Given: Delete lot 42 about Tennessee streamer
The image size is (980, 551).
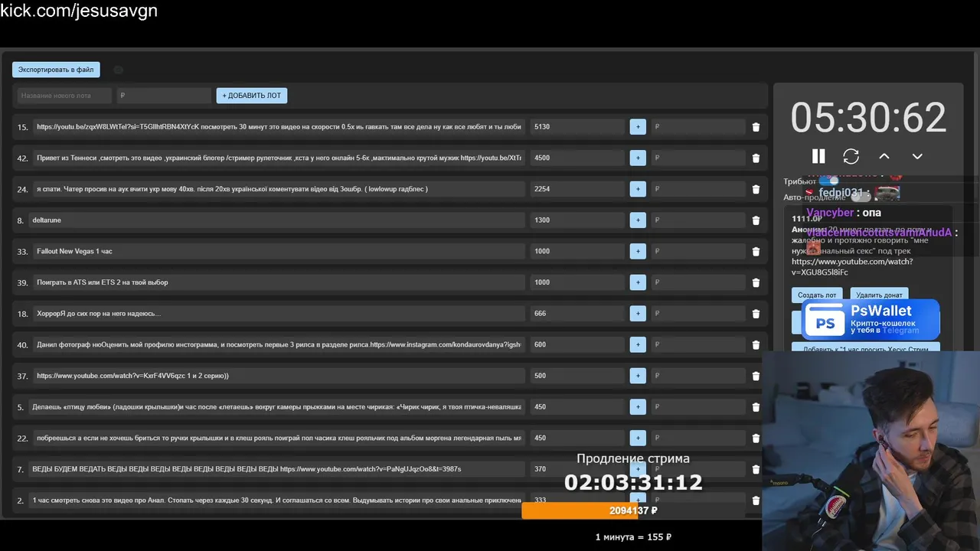Looking at the screenshot, I should tap(756, 158).
